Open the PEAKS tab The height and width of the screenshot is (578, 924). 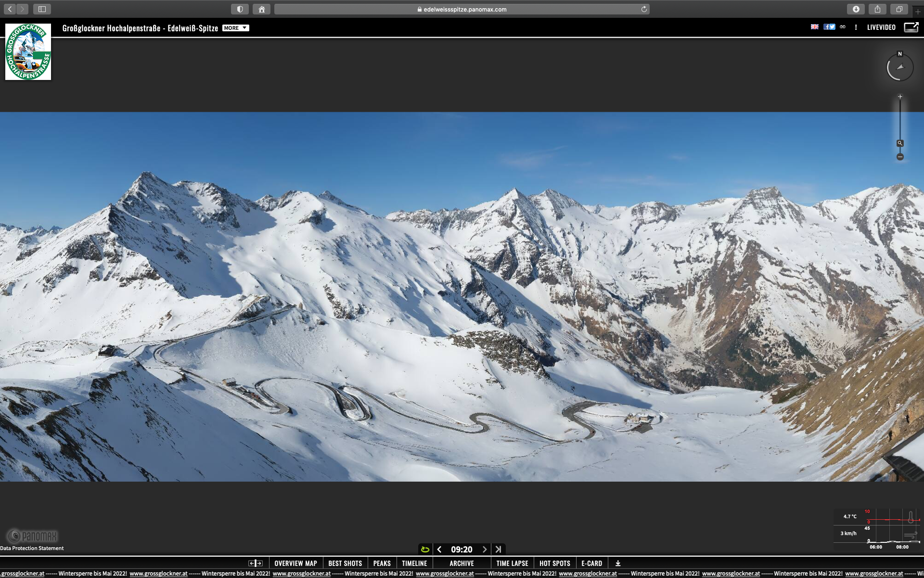tap(382, 563)
